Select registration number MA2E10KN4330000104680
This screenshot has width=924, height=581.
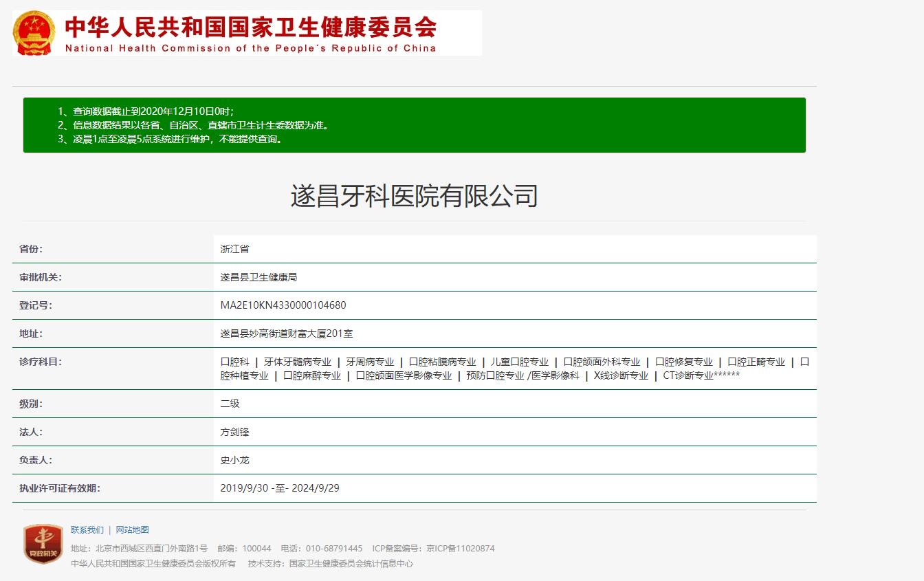[x=283, y=306]
